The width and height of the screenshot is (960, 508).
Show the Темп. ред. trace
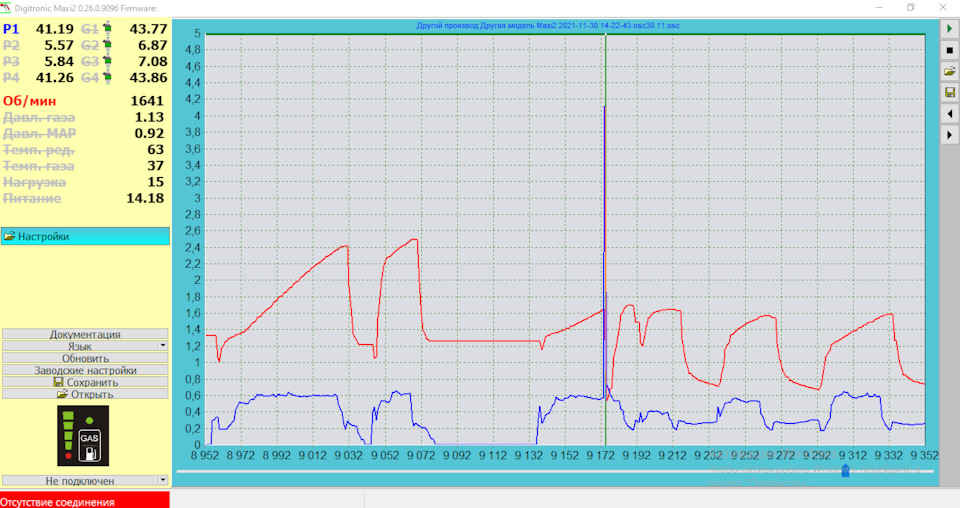click(x=39, y=150)
